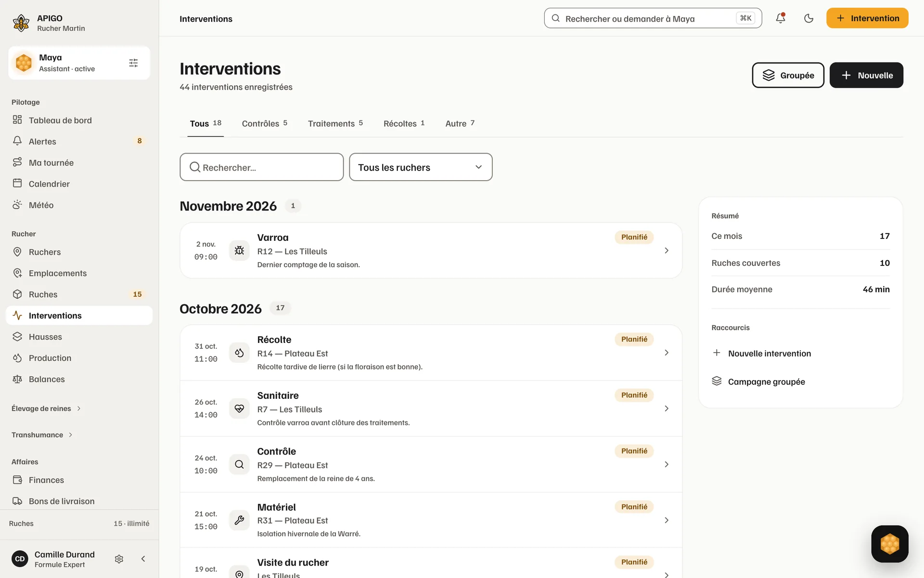This screenshot has width=924, height=578.
Task: Open Finances page
Action: click(79, 480)
